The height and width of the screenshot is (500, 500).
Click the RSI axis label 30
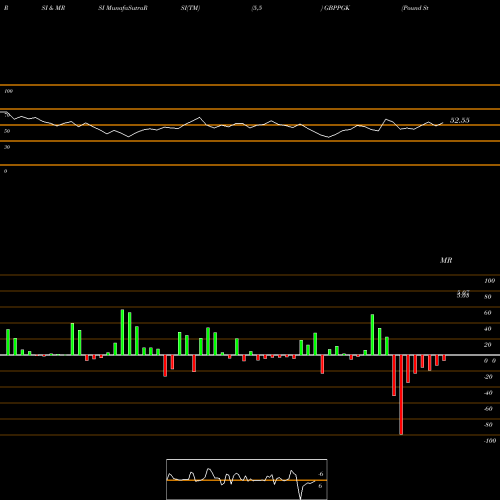[x=7, y=147]
